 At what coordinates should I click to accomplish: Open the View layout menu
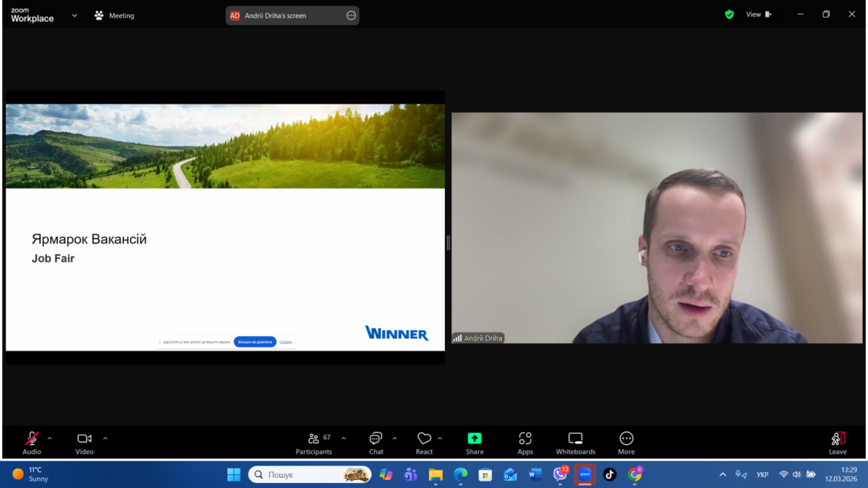(x=758, y=14)
